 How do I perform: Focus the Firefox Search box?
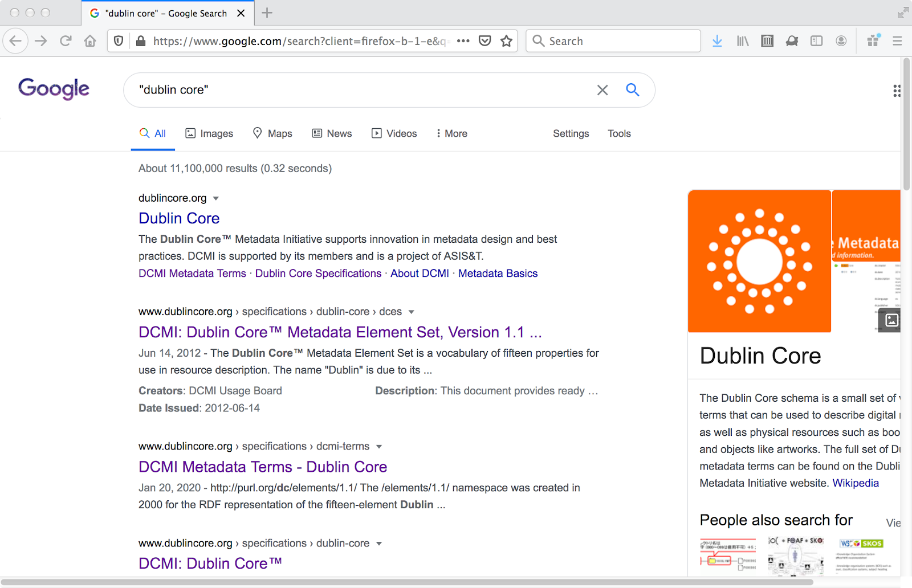[613, 41]
